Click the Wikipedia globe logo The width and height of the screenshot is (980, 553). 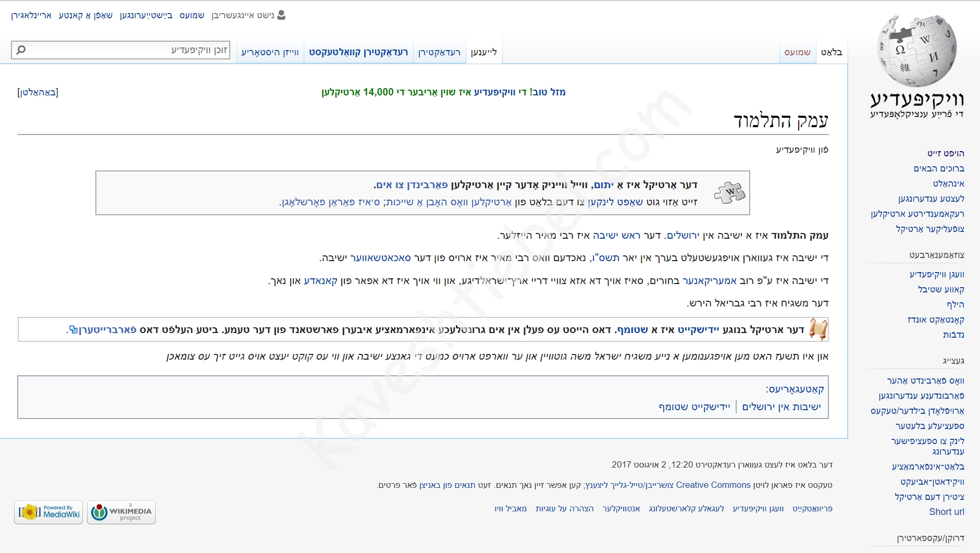(917, 51)
